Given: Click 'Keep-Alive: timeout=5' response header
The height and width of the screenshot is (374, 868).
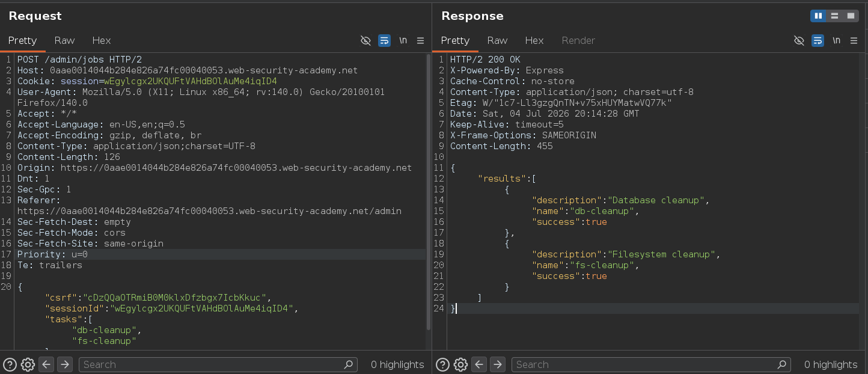Looking at the screenshot, I should pyautogui.click(x=507, y=124).
